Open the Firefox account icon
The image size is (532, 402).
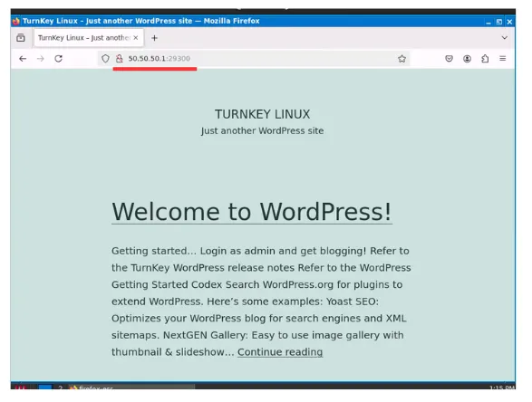(x=467, y=59)
